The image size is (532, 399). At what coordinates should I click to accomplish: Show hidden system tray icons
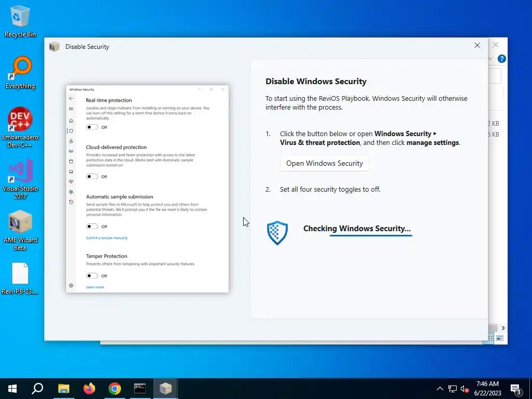click(440, 389)
